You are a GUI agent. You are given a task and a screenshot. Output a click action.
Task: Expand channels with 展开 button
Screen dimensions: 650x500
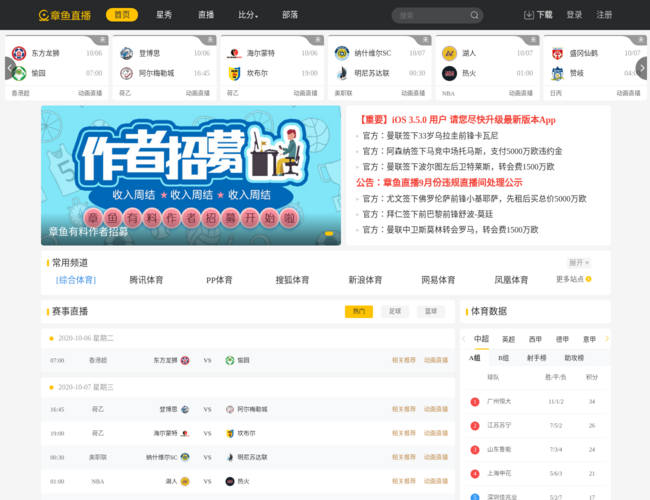click(x=579, y=262)
